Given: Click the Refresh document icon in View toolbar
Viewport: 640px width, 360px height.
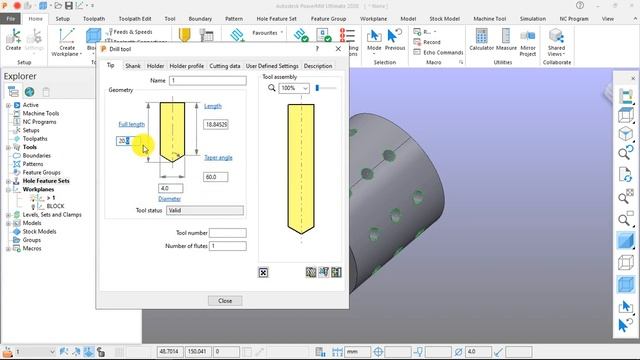Looking at the screenshot, I should pos(625,175).
